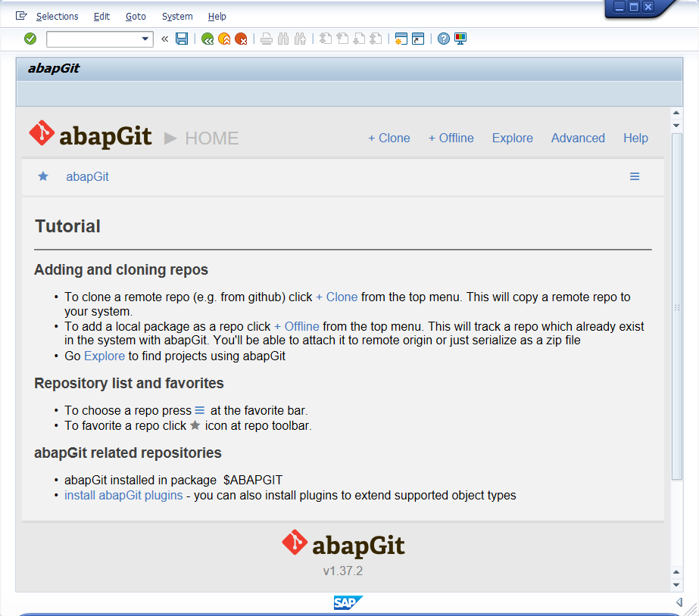Click the vertical scrollbar thumb
699x616 pixels.
coord(677,306)
